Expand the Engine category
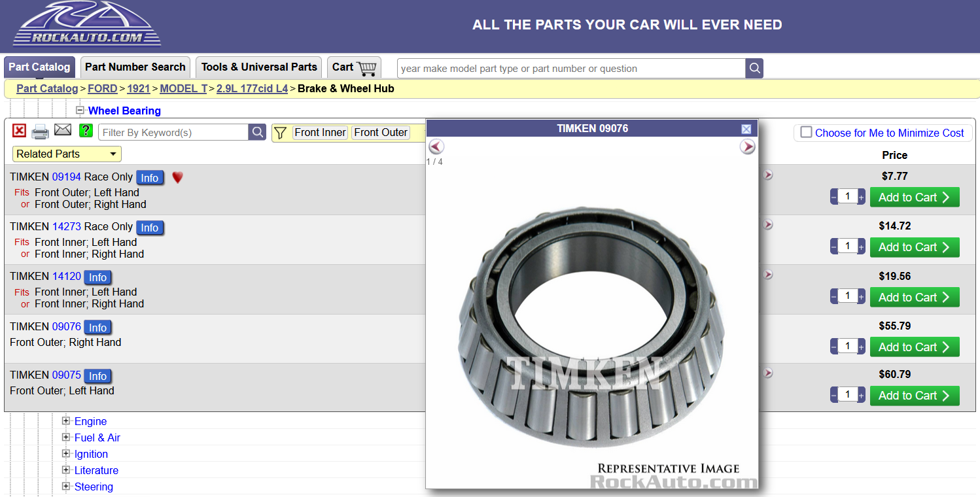This screenshot has height=497, width=980. (66, 421)
